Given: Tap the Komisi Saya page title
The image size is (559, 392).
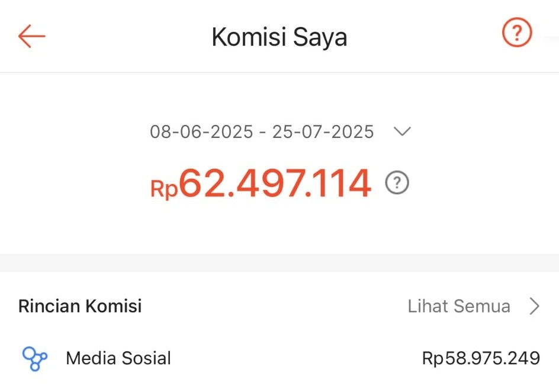Looking at the screenshot, I should 279,37.
